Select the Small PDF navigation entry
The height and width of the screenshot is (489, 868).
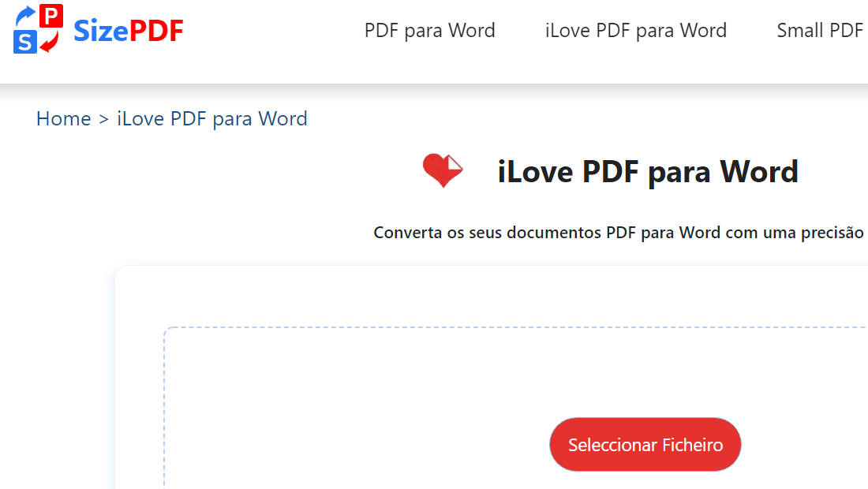[821, 30]
